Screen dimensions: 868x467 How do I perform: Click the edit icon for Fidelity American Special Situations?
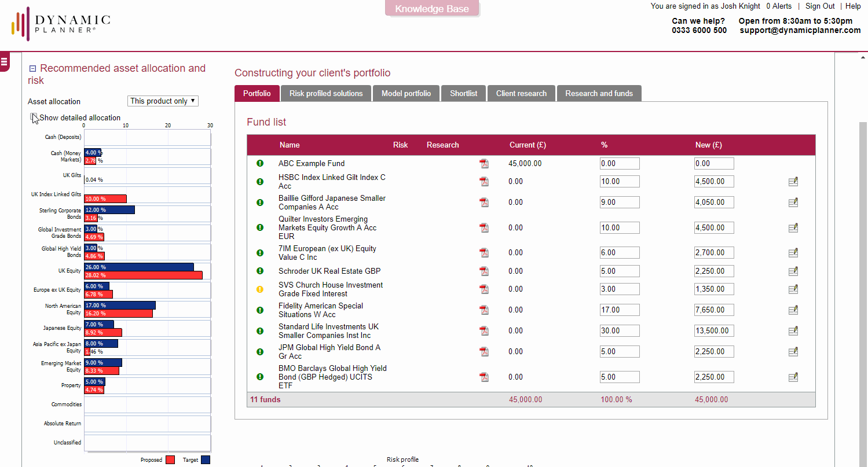(x=793, y=310)
